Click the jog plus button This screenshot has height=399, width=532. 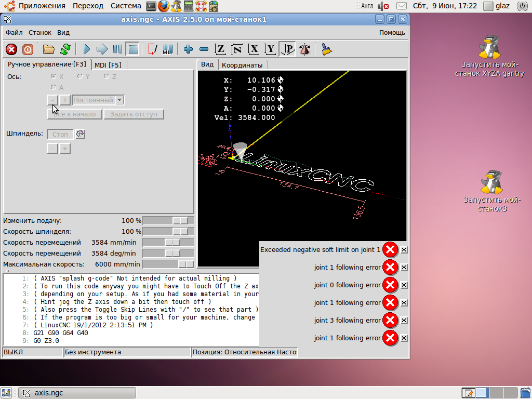point(65,100)
